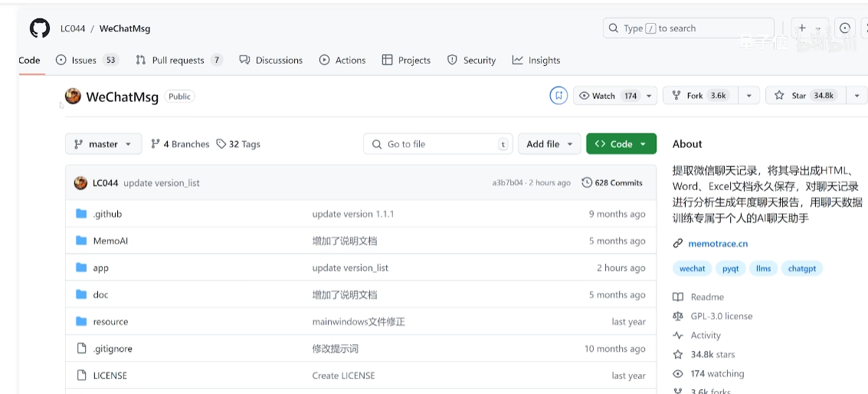Viewport: 868px width, 394px height.
Task: Expand the Add file dropdown
Action: [x=549, y=144]
